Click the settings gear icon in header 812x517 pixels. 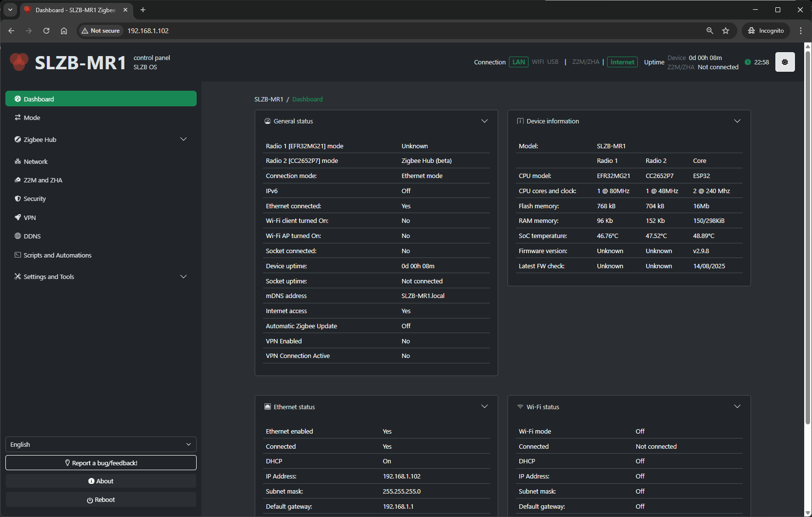point(785,62)
